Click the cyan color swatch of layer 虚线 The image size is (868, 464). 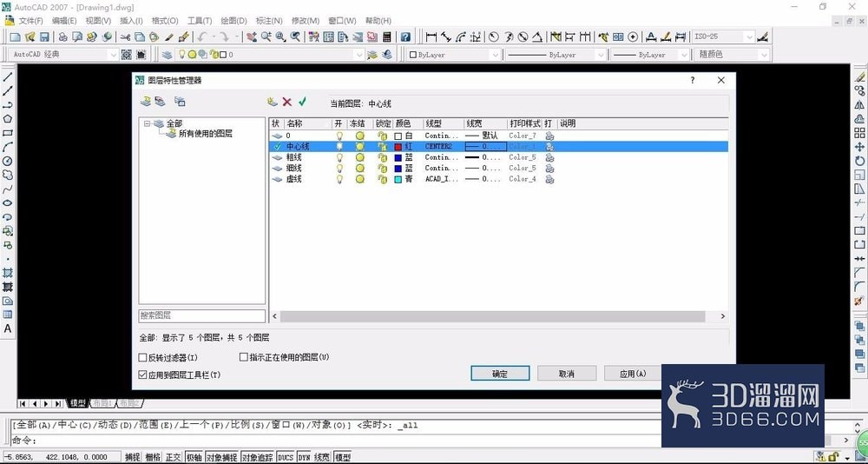pos(398,179)
